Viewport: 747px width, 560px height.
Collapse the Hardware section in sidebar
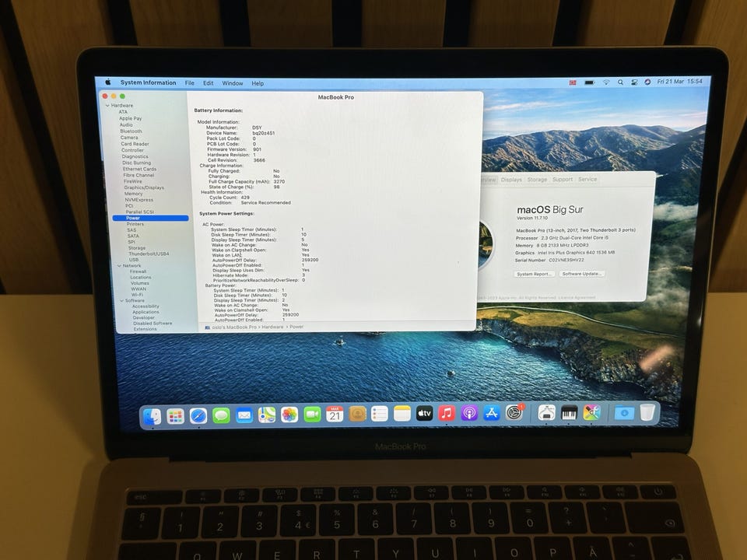pyautogui.click(x=107, y=105)
